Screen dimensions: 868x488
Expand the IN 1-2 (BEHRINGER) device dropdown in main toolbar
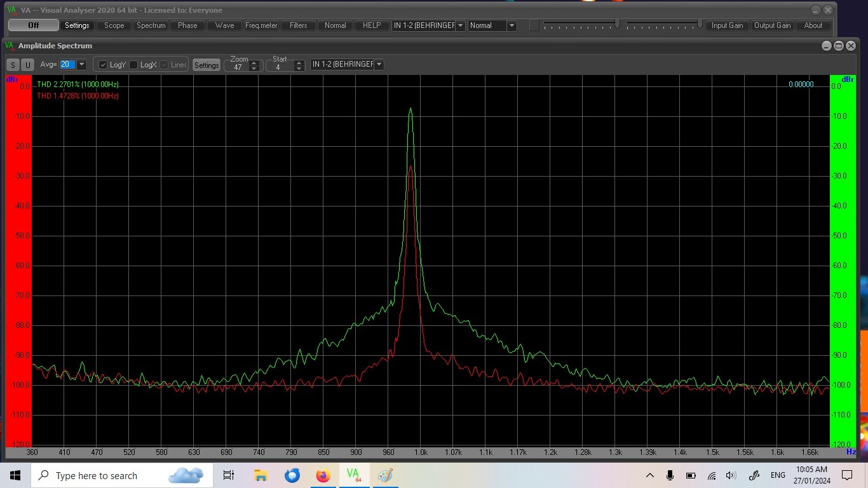pyautogui.click(x=461, y=25)
